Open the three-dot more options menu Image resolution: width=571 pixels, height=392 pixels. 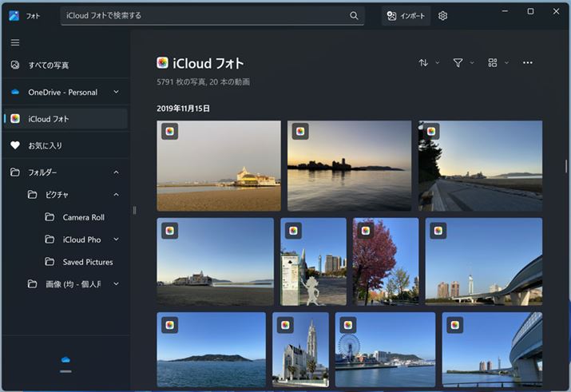(527, 63)
